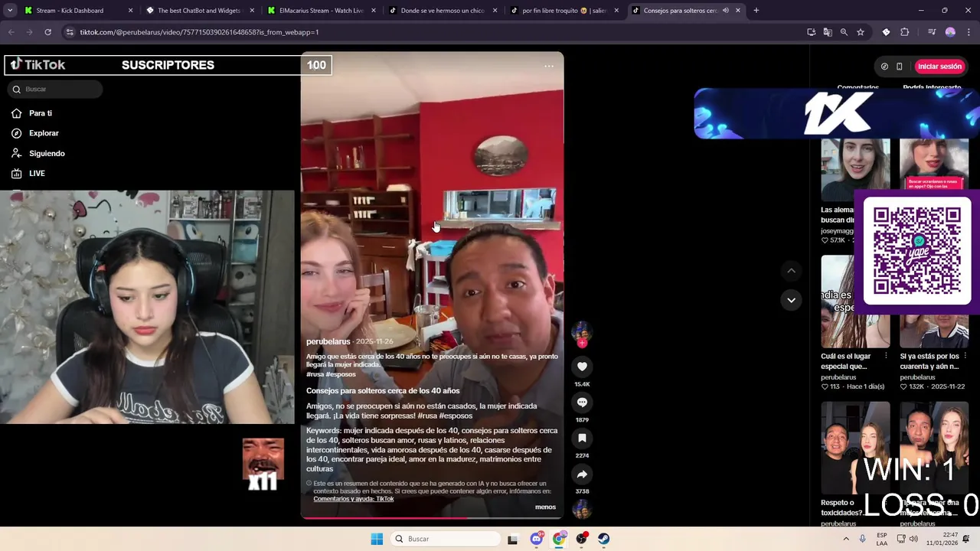Switch to ElMacarius Stream tab

(322, 11)
